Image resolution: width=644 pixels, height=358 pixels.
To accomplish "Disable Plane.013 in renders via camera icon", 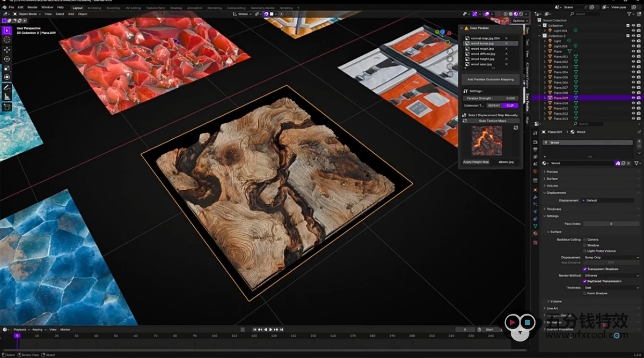I will coord(638,118).
